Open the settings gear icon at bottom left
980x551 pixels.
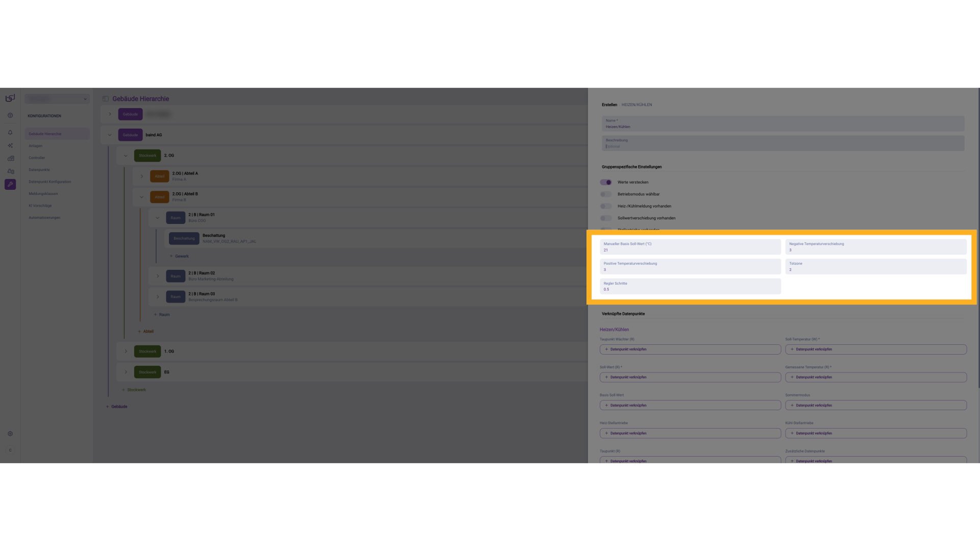click(10, 434)
